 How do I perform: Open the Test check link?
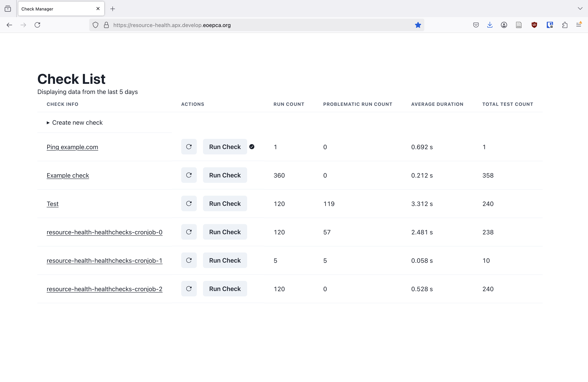(x=53, y=204)
